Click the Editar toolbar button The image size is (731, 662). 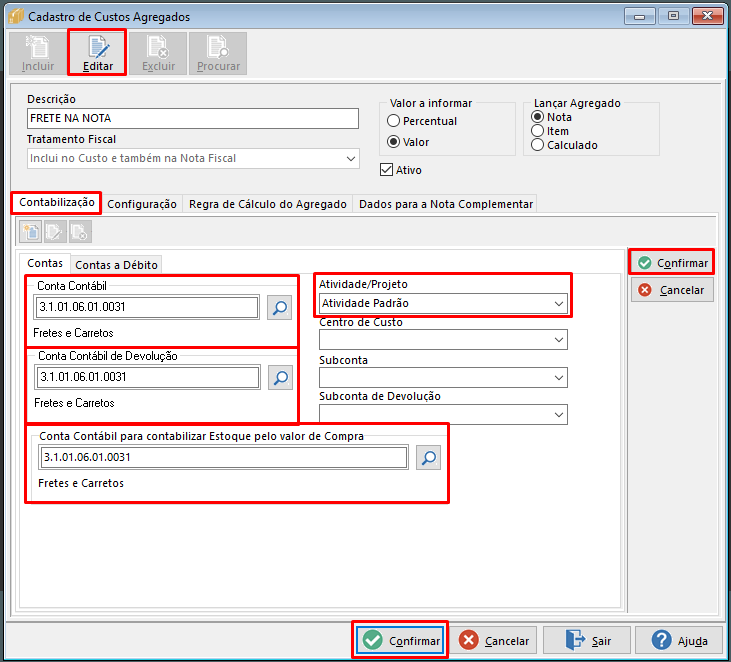[97, 53]
